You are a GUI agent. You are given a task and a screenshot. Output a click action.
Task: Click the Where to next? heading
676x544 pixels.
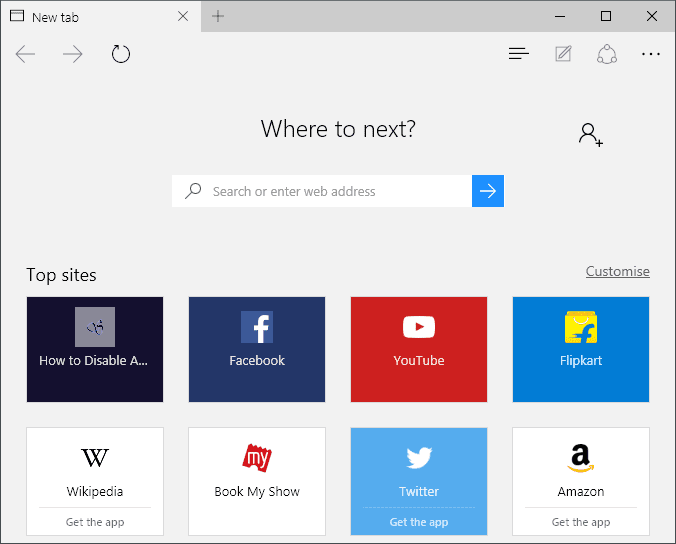coord(338,129)
